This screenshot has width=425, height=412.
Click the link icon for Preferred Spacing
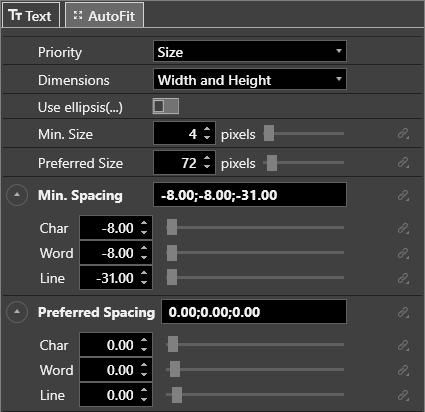tap(403, 312)
